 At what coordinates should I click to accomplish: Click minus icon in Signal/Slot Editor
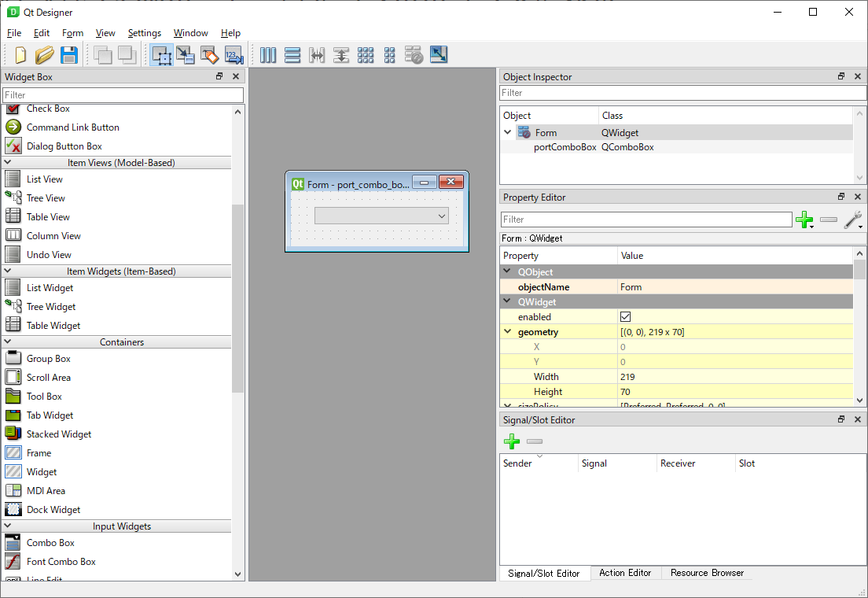coord(535,441)
